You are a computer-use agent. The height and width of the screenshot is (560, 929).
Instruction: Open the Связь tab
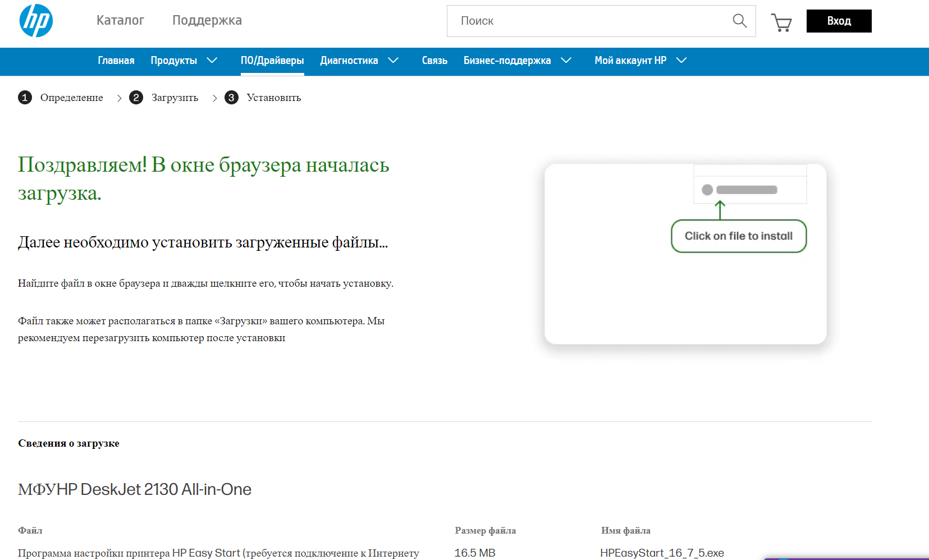point(434,61)
